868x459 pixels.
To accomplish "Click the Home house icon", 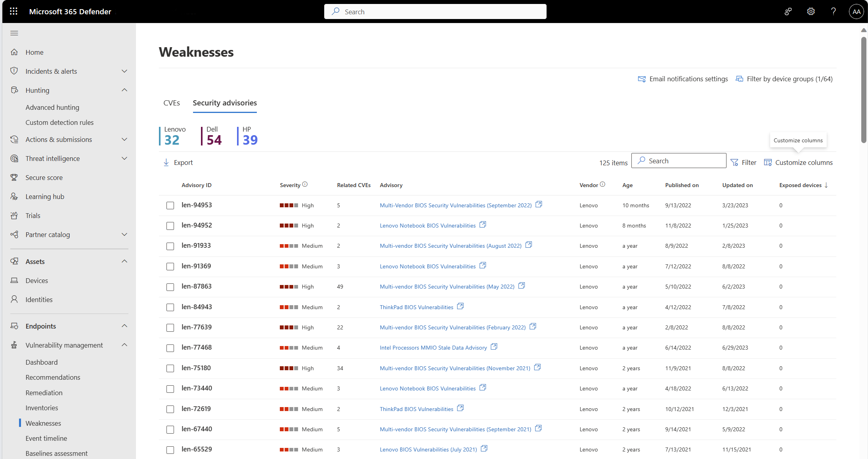I will coord(14,52).
